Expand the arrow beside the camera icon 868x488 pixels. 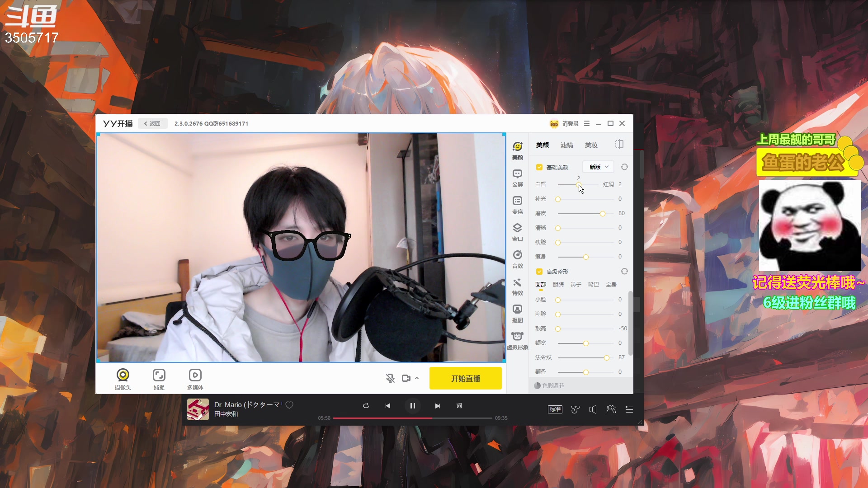pyautogui.click(x=417, y=378)
